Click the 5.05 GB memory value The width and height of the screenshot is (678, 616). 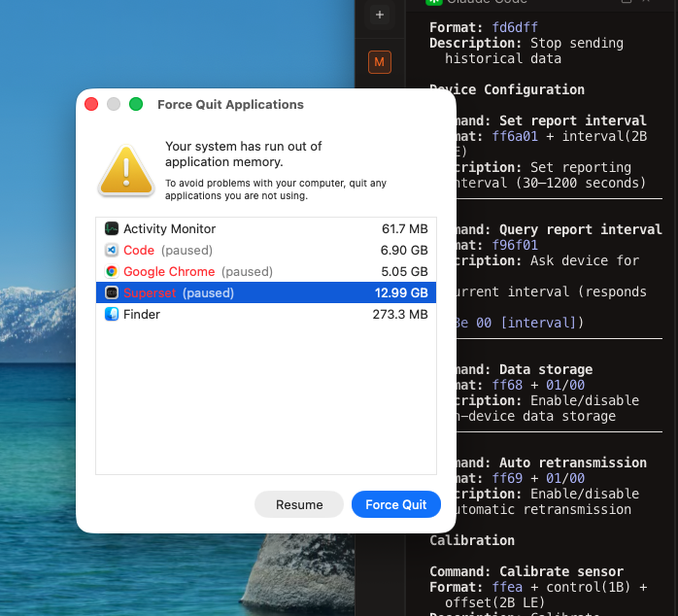point(404,271)
